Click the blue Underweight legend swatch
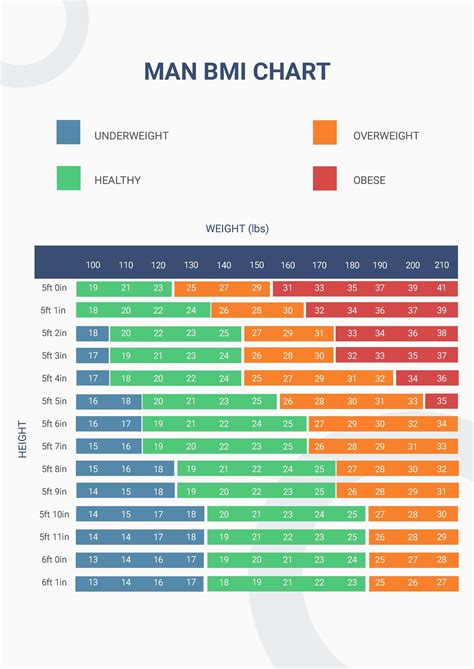Screen dimensions: 474x669 [68, 132]
